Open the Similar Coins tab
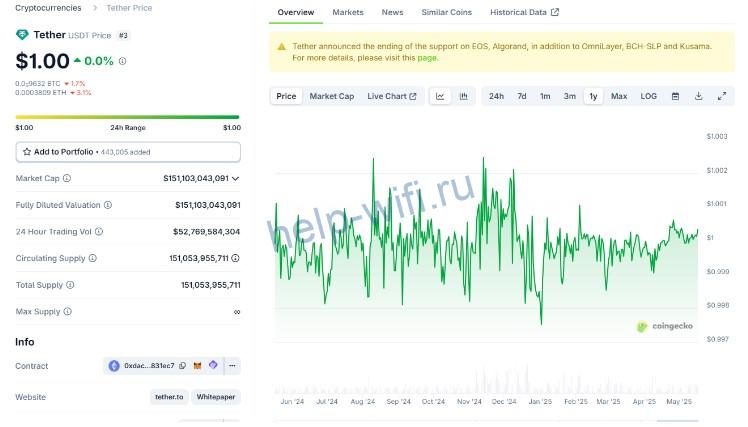This screenshot has height=427, width=748. coord(447,12)
